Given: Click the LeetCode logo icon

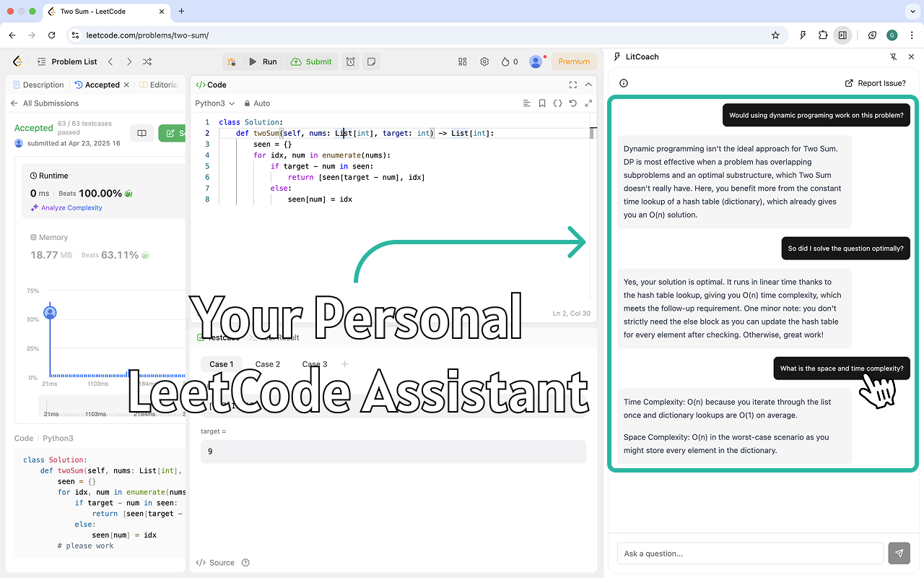Looking at the screenshot, I should (17, 61).
